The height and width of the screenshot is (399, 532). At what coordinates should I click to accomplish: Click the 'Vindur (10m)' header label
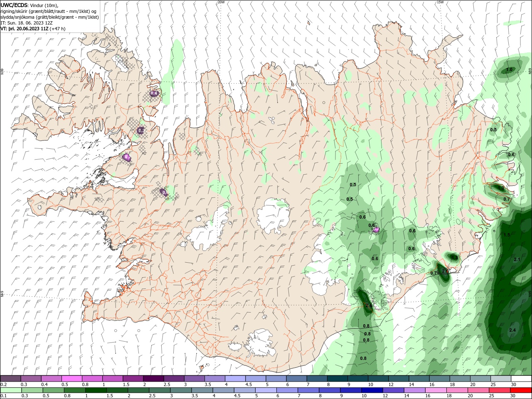pyautogui.click(x=44, y=5)
